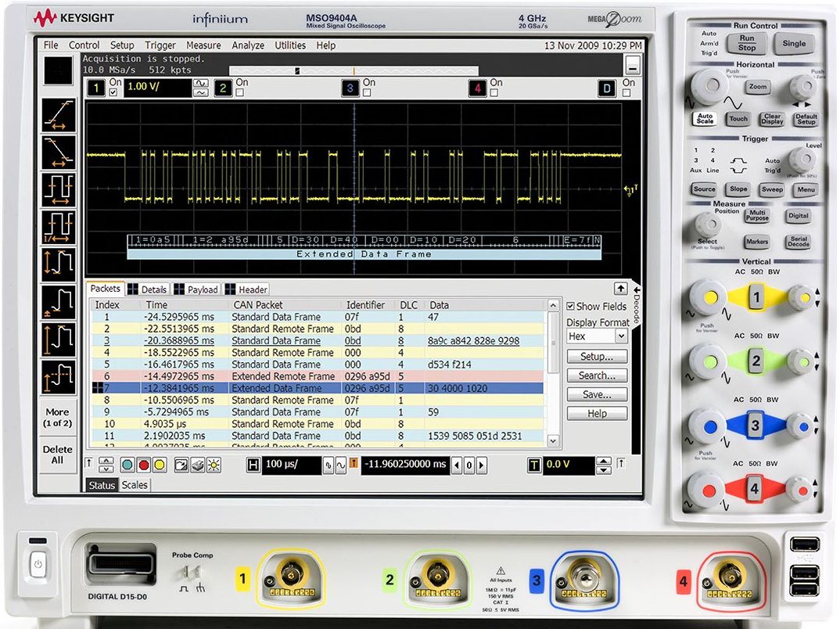Click the Delete All button
The width and height of the screenshot is (840, 629).
click(58, 455)
